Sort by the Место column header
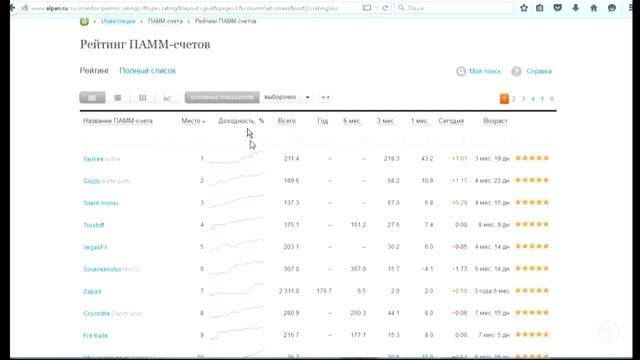This screenshot has height=360, width=640. (x=191, y=121)
